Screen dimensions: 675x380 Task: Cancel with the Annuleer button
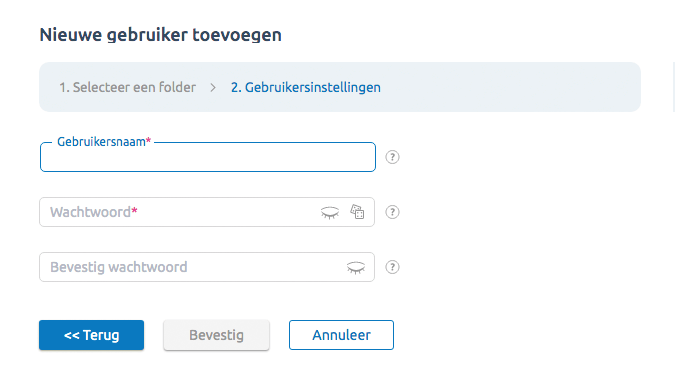[x=341, y=335]
